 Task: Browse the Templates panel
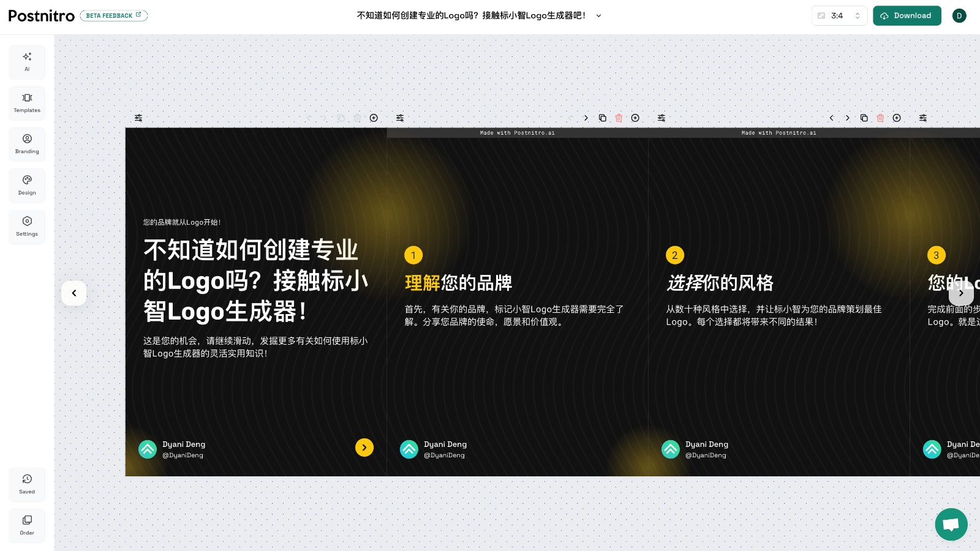tap(27, 103)
